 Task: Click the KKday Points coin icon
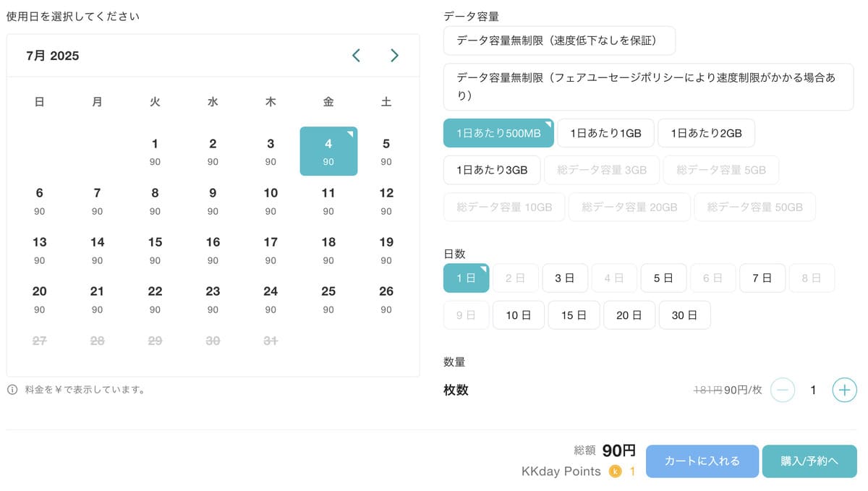click(x=616, y=471)
